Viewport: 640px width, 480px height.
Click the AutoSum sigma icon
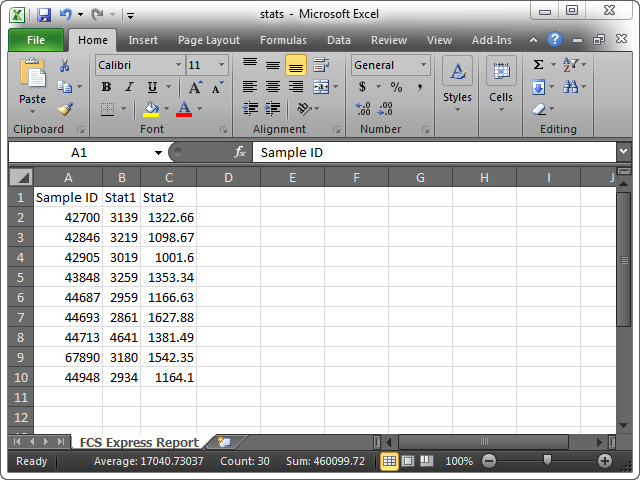tap(539, 65)
